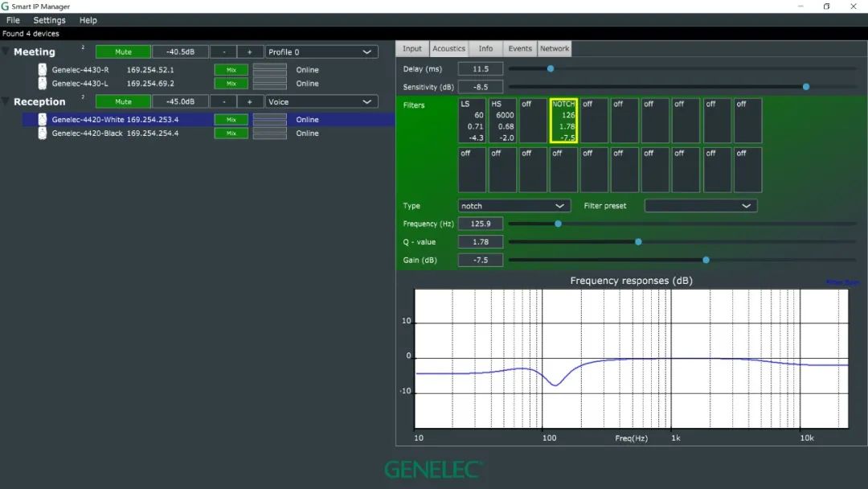
Task: Click the Sensitivity slider handle
Action: tap(806, 87)
